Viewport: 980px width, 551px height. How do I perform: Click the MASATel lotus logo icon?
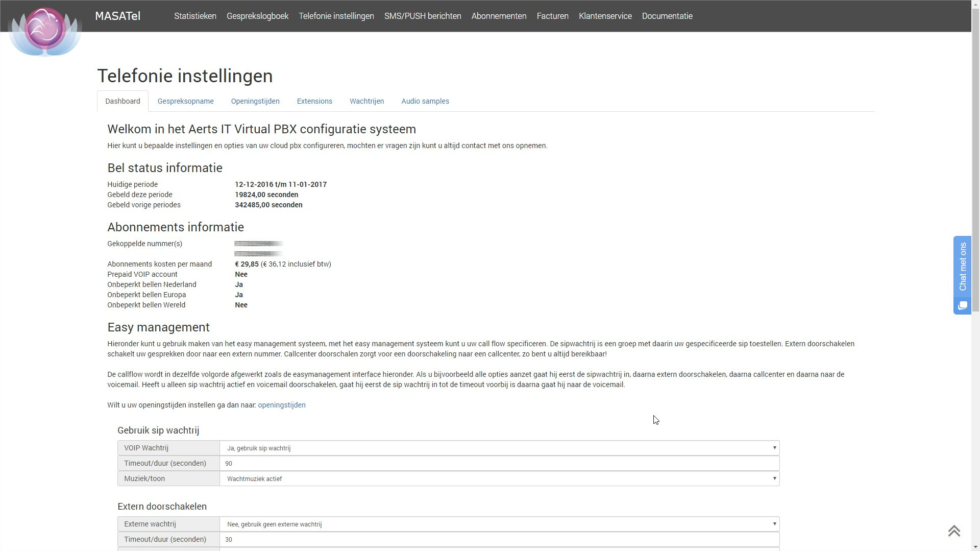pyautogui.click(x=45, y=31)
